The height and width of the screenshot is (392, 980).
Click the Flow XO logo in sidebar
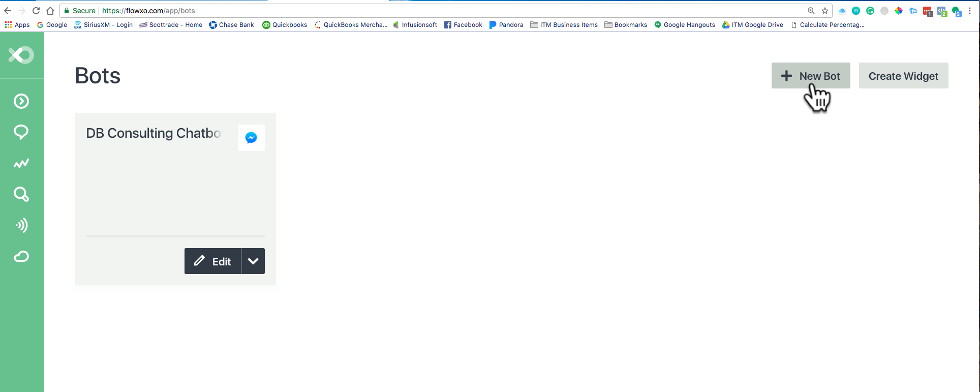click(x=21, y=55)
